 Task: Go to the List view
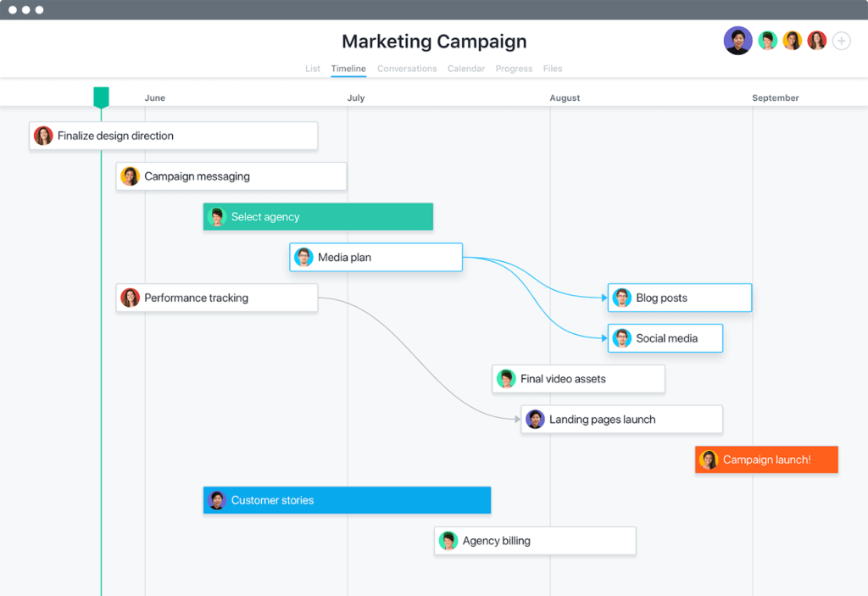(312, 69)
